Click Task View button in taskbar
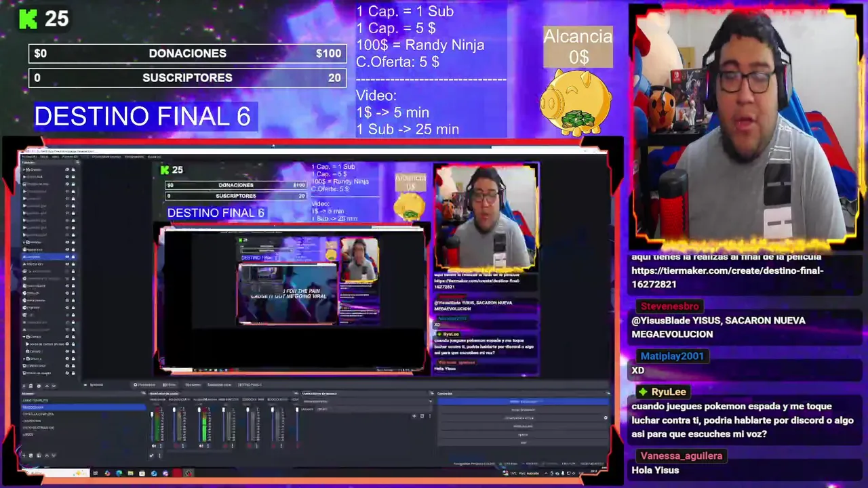Image resolution: width=868 pixels, height=488 pixels. pyautogui.click(x=96, y=473)
